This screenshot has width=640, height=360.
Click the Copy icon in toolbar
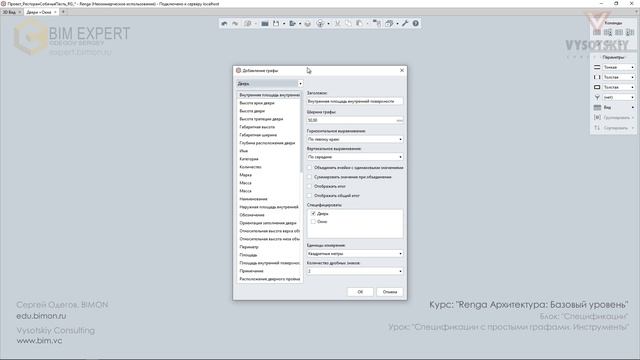click(348, 24)
